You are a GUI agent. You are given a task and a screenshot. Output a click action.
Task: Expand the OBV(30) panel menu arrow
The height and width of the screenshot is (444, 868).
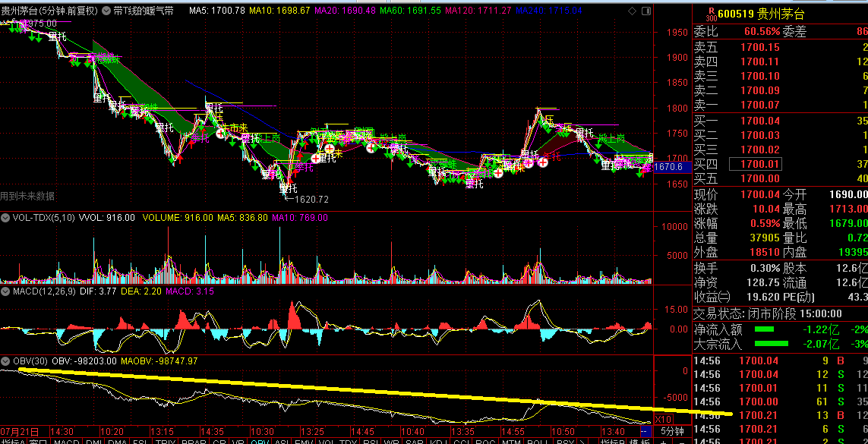pyautogui.click(x=5, y=361)
